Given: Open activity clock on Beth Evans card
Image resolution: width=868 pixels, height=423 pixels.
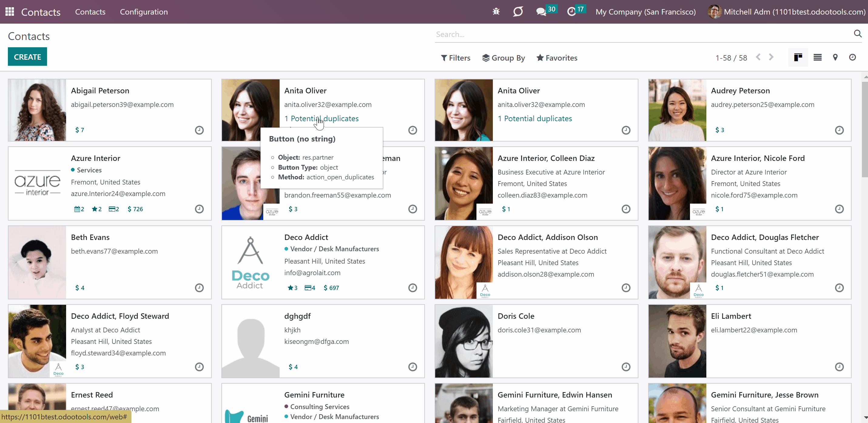Looking at the screenshot, I should pyautogui.click(x=200, y=288).
